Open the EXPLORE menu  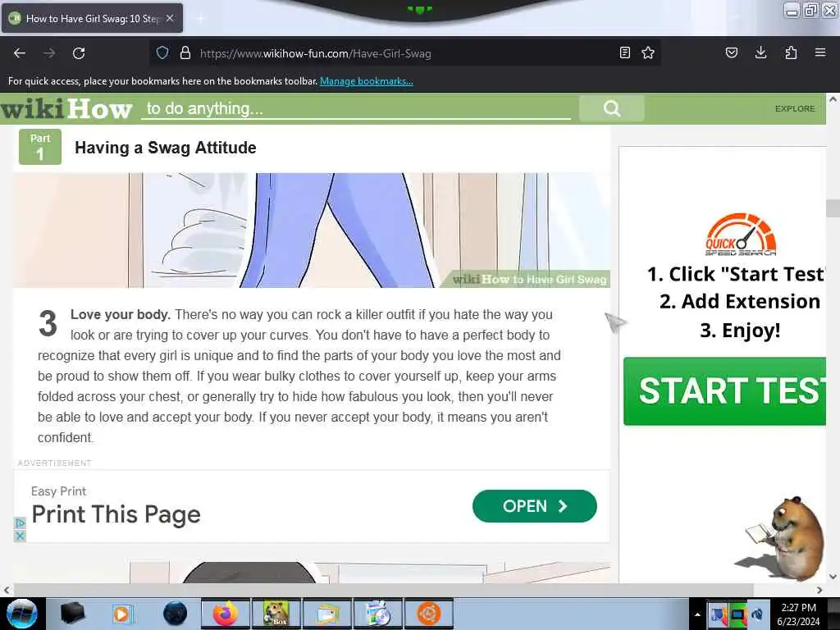795,109
